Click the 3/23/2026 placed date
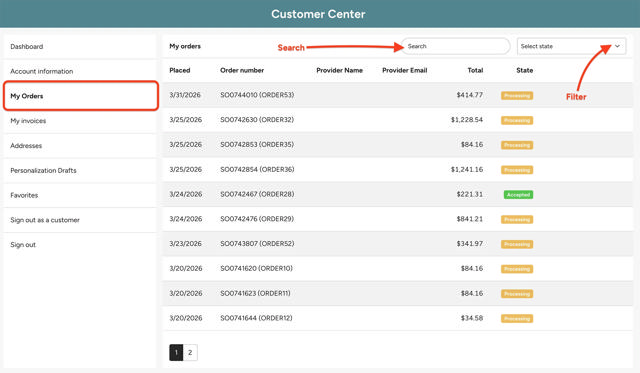The height and width of the screenshot is (373, 640). 186,244
